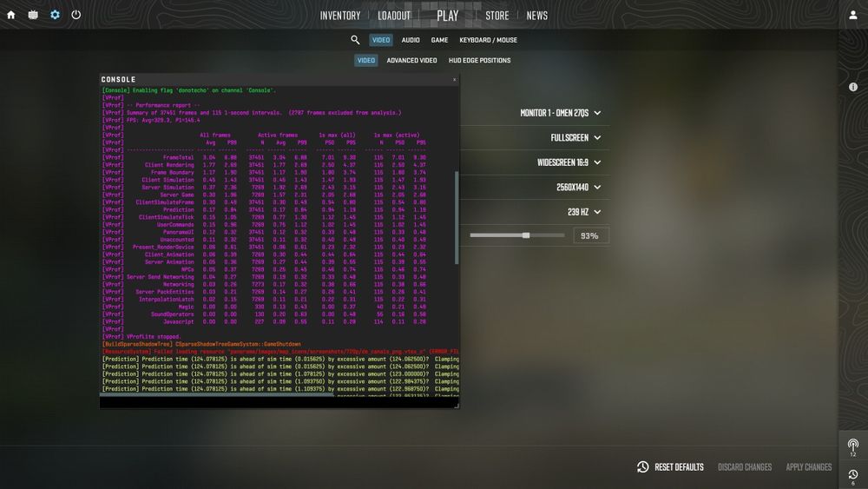
Task: Select the Advanced Video sub-tab
Action: click(x=411, y=60)
